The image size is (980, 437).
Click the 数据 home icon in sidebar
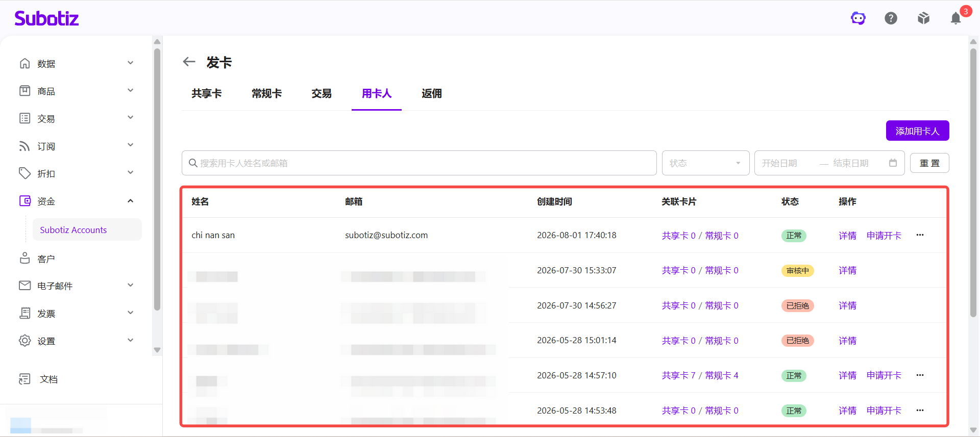click(x=24, y=63)
